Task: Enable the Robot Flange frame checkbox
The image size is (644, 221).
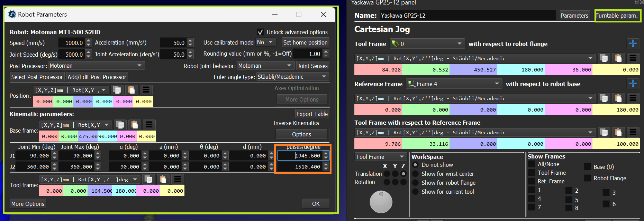Action: click(587, 178)
